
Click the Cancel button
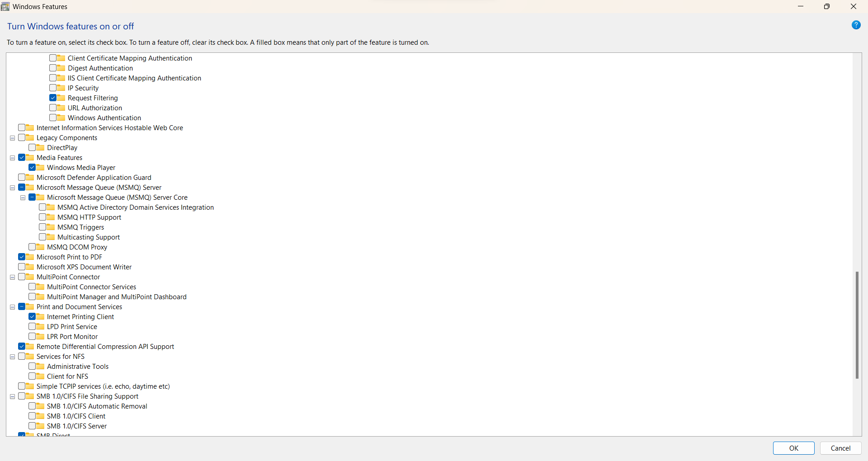click(x=840, y=448)
